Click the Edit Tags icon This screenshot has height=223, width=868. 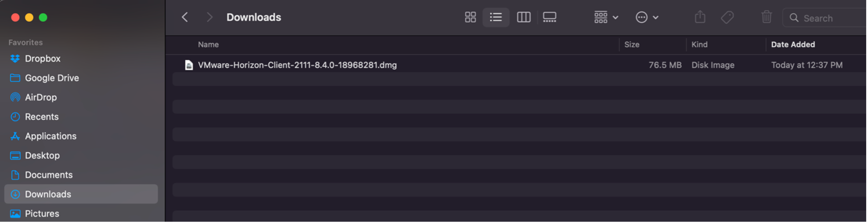click(x=727, y=18)
